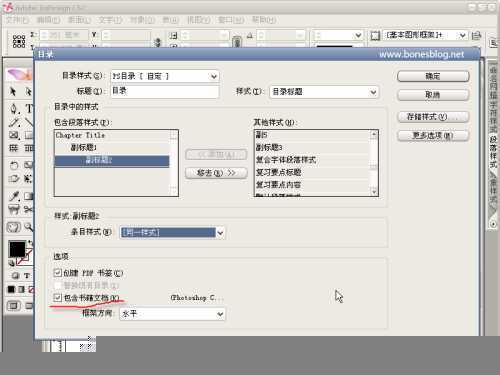Click down arrow of 其他样式 scrollbar

pos(374,192)
